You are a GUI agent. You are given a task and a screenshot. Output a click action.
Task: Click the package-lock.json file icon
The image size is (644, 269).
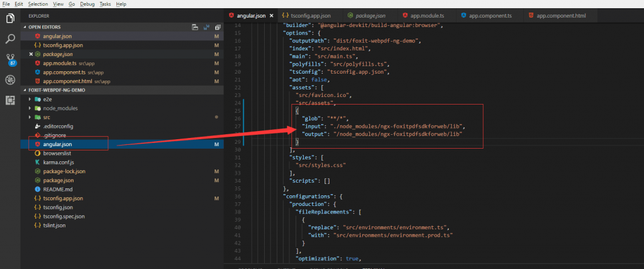pyautogui.click(x=37, y=171)
